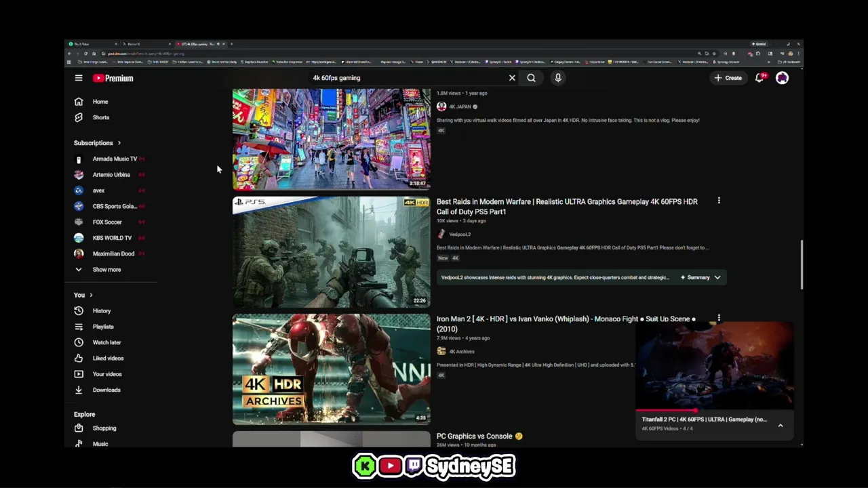The width and height of the screenshot is (868, 488).
Task: Play the Modern Warfare raids thumbnail
Action: click(x=332, y=252)
